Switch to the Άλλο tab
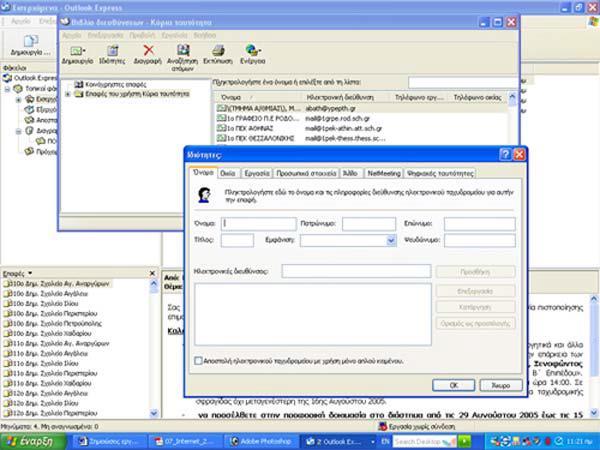Viewport: 600px width, 450px height. [x=350, y=173]
